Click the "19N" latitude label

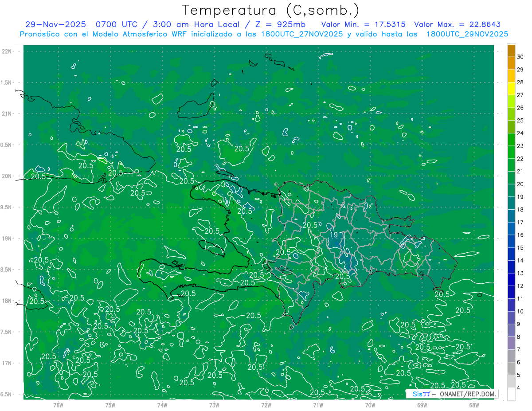[7, 239]
